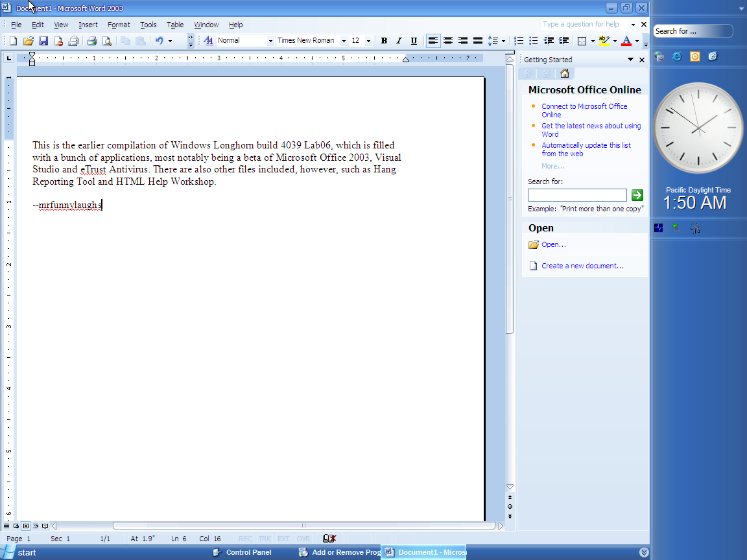Switch to Print Layout view button
The width and height of the screenshot is (747, 560).
(26, 526)
